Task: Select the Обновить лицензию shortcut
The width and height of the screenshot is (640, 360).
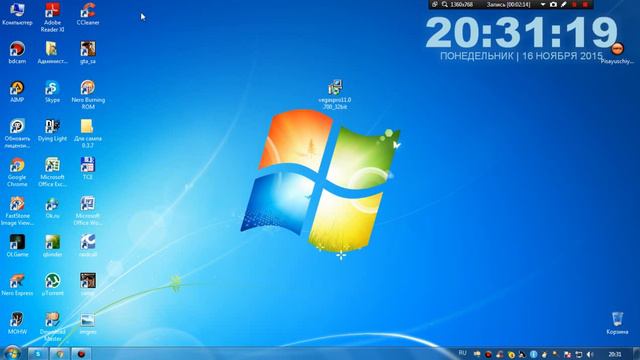Action: [x=17, y=133]
